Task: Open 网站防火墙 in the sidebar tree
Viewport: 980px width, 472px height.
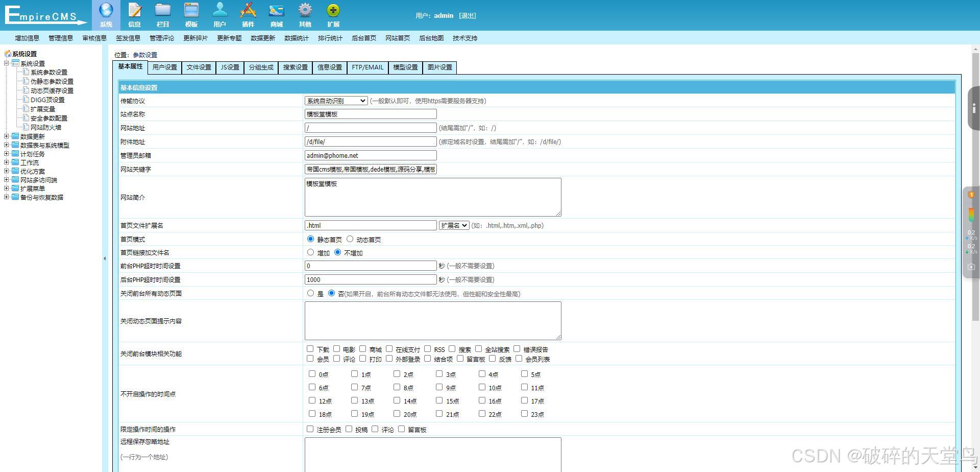Action: pos(46,128)
